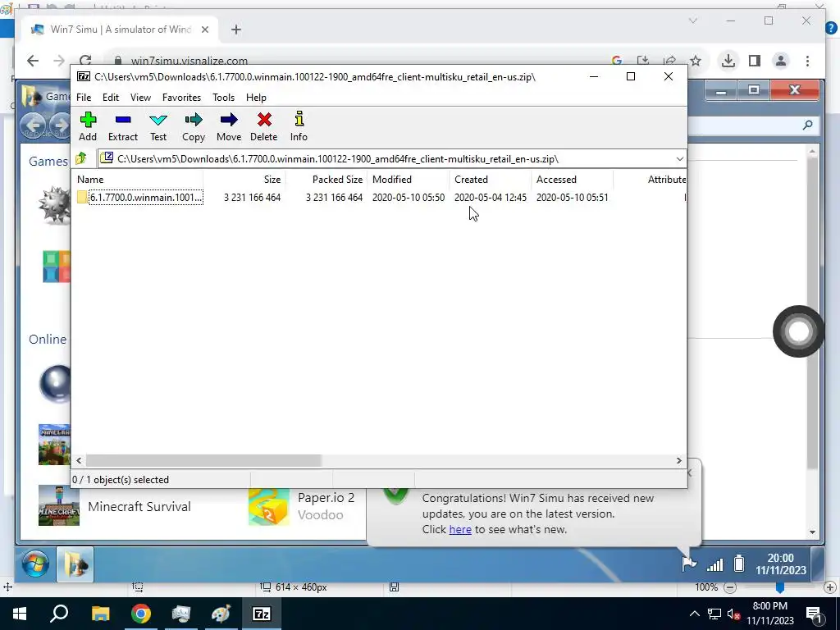Switch to Paint on Windows taskbar
840x630 pixels.
pos(221,614)
